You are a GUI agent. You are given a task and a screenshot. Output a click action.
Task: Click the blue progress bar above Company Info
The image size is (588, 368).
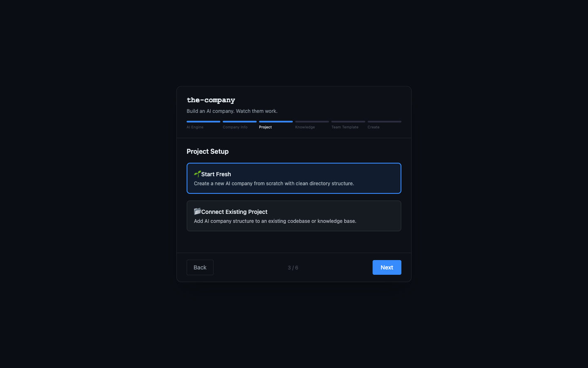pos(240,121)
